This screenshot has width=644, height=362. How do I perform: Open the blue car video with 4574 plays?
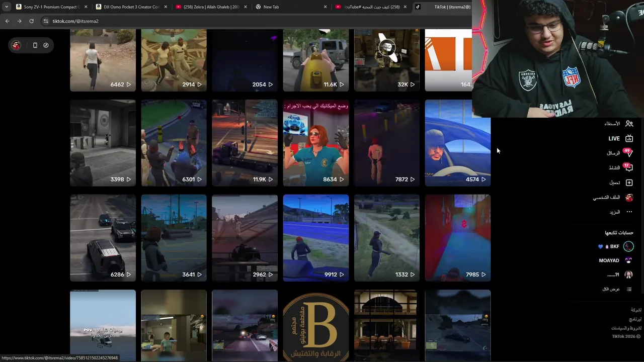click(457, 143)
